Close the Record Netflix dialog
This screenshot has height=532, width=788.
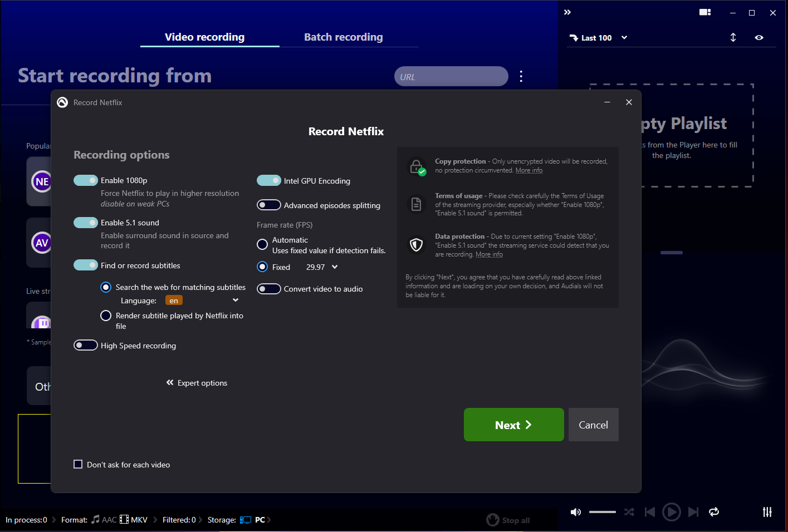click(629, 102)
